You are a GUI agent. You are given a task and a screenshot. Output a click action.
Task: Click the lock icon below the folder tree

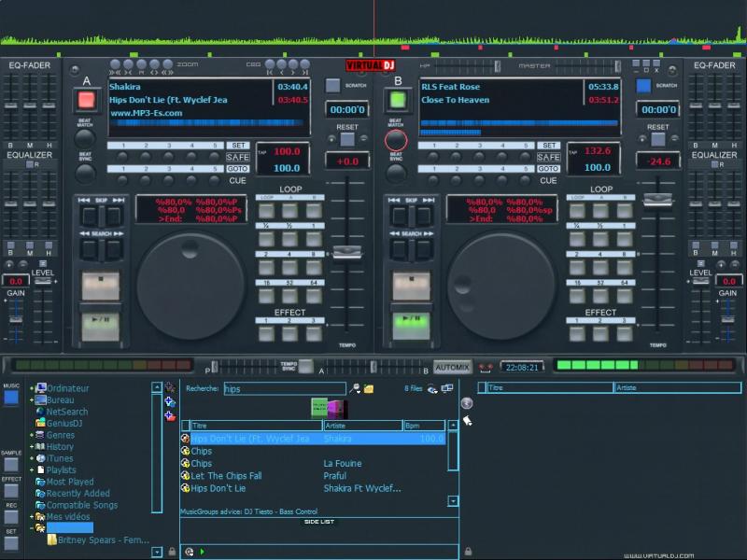(170, 552)
